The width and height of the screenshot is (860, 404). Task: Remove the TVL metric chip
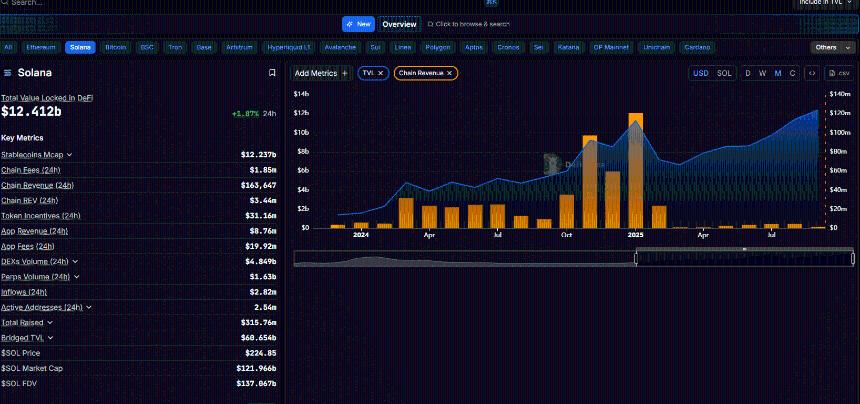coord(381,73)
